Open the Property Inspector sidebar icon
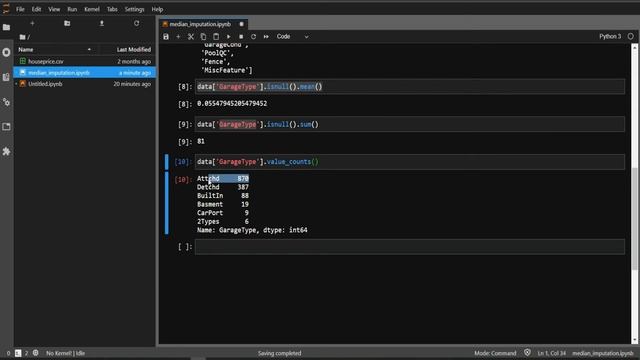Viewport: 640px width, 360px height. 7,102
